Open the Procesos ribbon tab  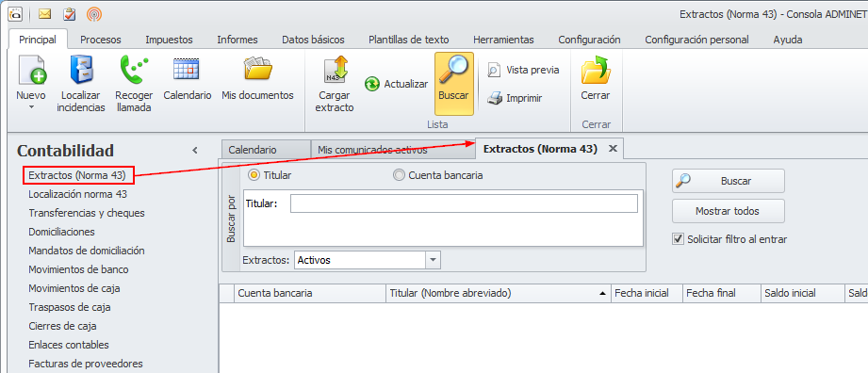(101, 40)
